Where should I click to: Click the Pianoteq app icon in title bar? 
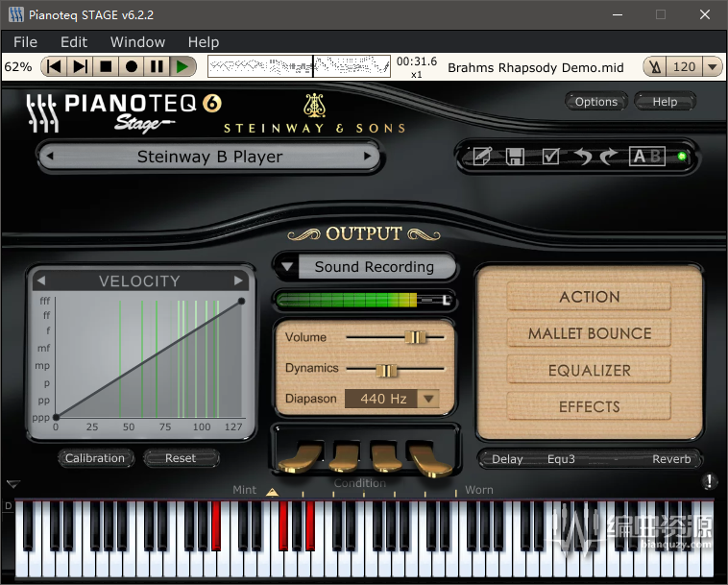coord(15,14)
